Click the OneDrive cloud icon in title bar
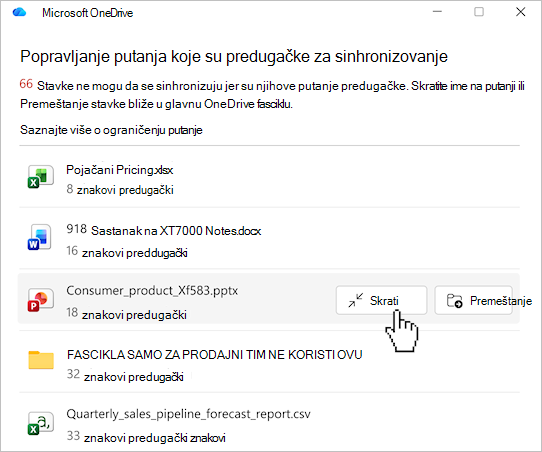Screen dimensions: 542x452 (x=19, y=12)
